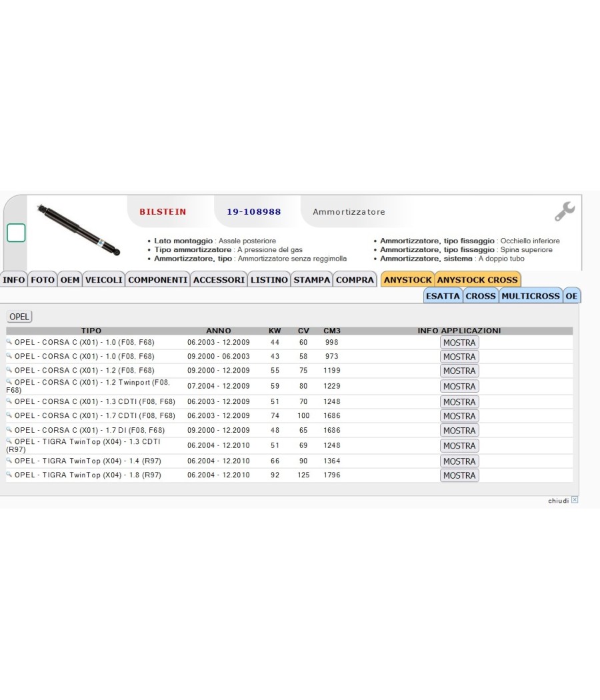The image size is (600, 700).
Task: Click magnifier icon for Corsa C 1.2 Twinport
Action: coord(9,382)
